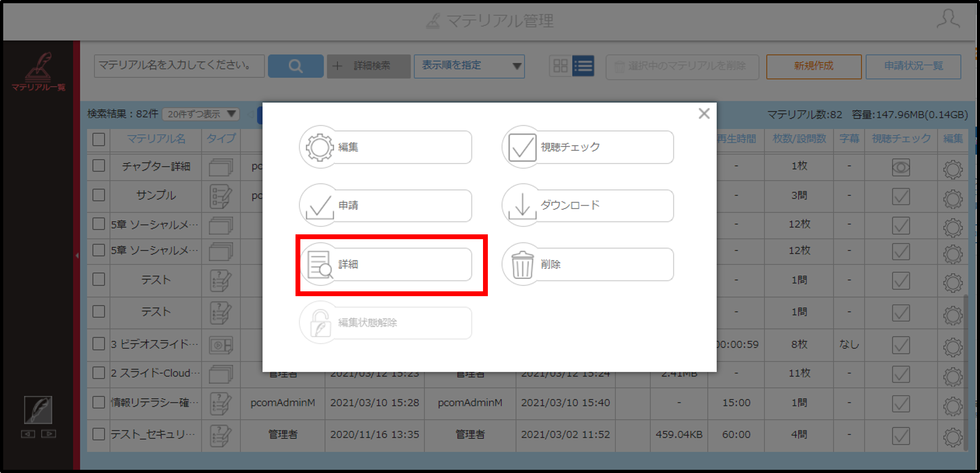The height and width of the screenshot is (473, 980).
Task: Click the 枚数/設問数 column header
Action: pyautogui.click(x=799, y=139)
